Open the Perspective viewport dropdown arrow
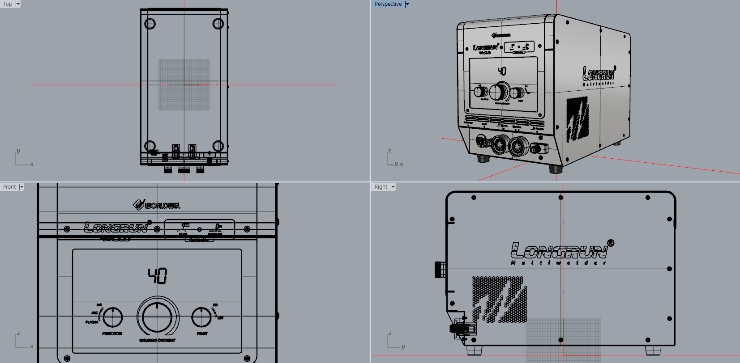The image size is (740, 363). tap(407, 4)
